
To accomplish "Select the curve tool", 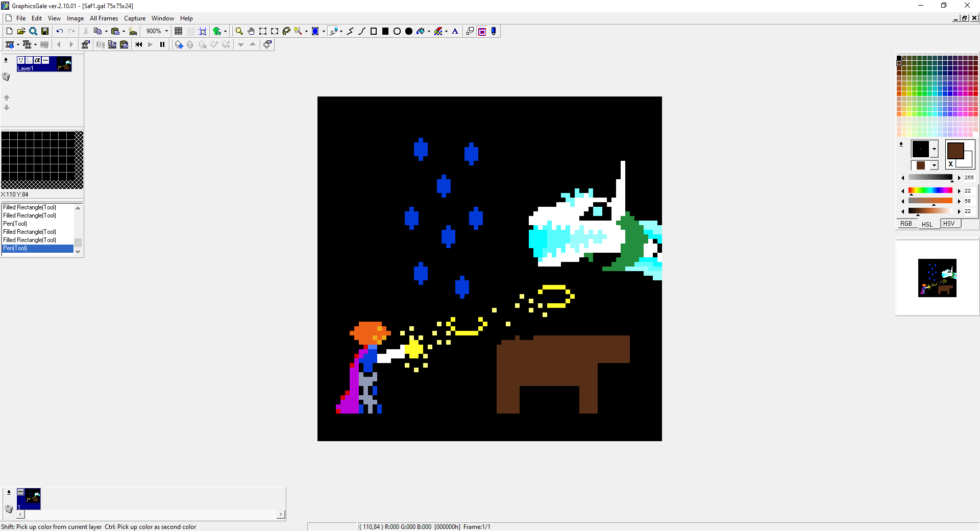I will [362, 31].
